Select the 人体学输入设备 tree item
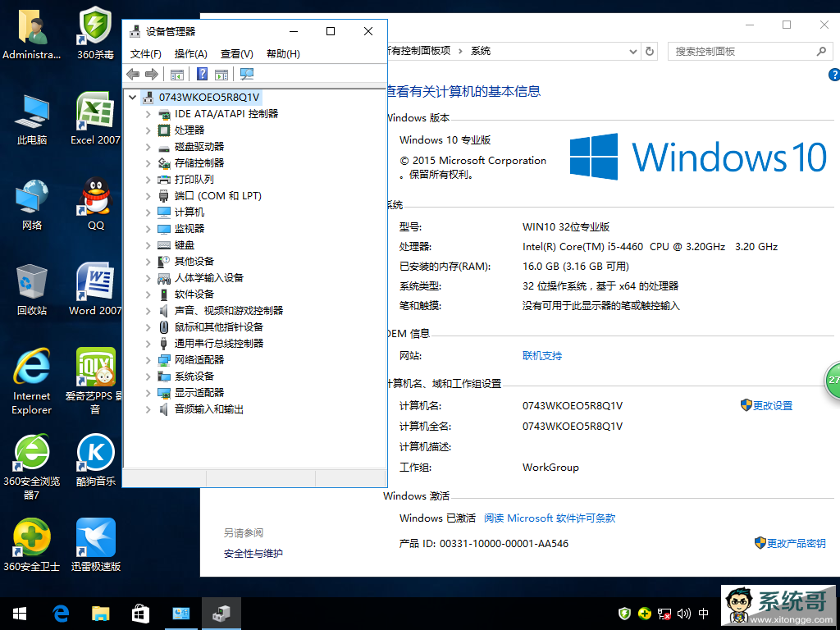840x630 pixels. [209, 277]
